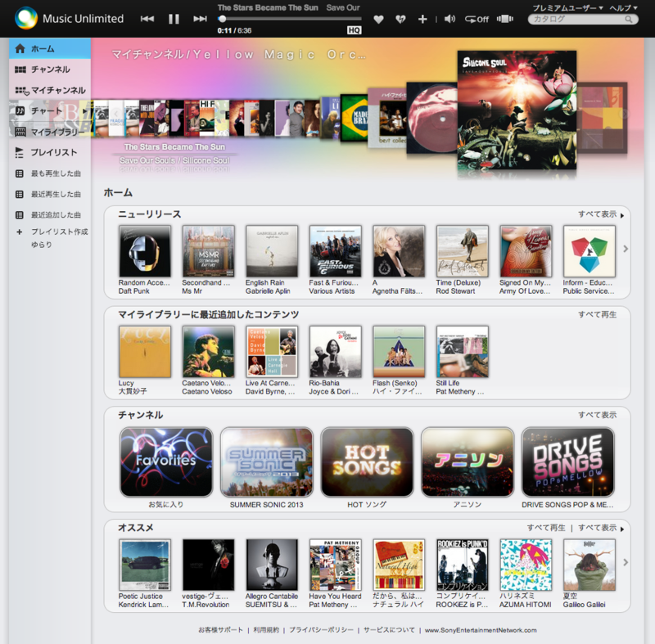The height and width of the screenshot is (644, 655).
Task: Open the ゆらり playlist
Action: coord(42,245)
